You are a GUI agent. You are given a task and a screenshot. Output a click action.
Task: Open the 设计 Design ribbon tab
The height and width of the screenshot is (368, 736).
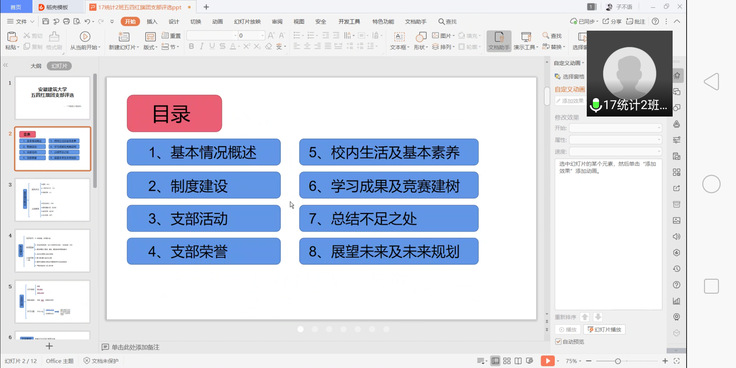[x=174, y=22]
